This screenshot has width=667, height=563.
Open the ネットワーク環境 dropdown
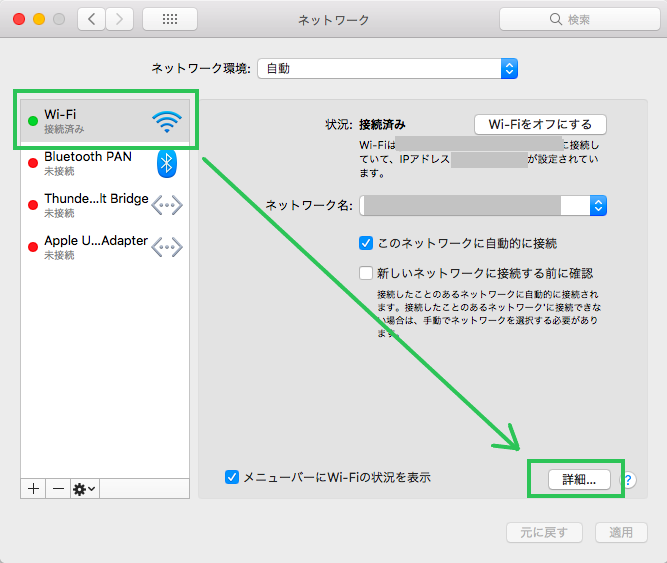pos(388,68)
